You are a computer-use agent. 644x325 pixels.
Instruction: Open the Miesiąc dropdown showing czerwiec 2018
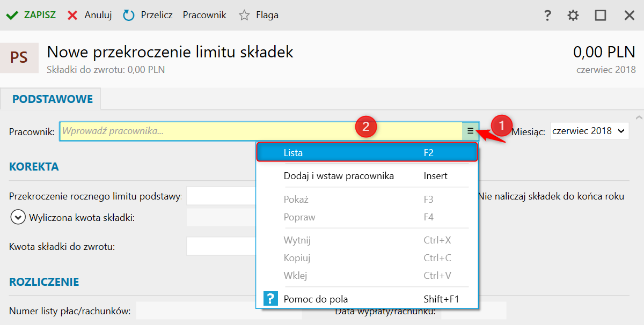click(x=589, y=131)
